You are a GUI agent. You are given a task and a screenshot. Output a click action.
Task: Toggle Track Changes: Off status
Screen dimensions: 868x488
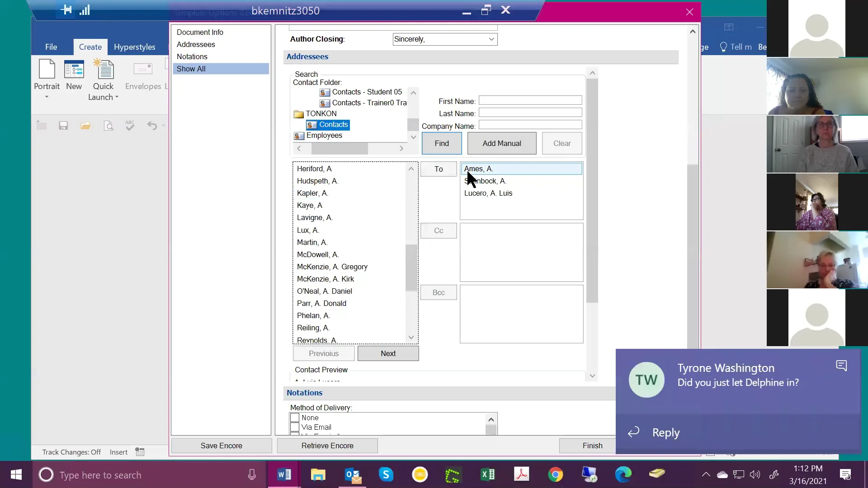click(71, 452)
